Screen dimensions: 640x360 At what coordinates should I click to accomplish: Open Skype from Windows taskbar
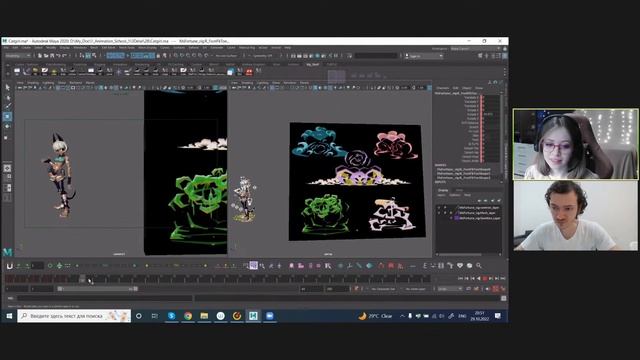[171, 316]
